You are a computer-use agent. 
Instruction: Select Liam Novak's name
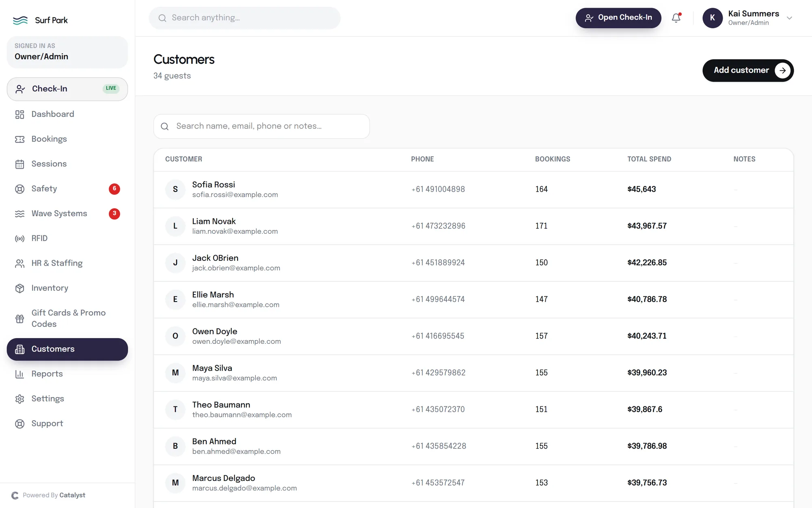(x=214, y=221)
